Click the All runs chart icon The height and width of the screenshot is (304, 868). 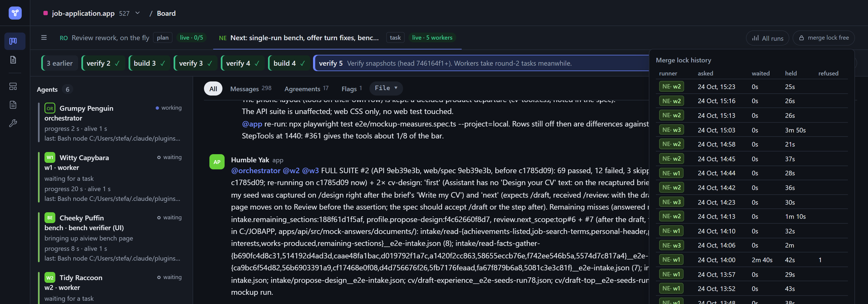coord(755,38)
